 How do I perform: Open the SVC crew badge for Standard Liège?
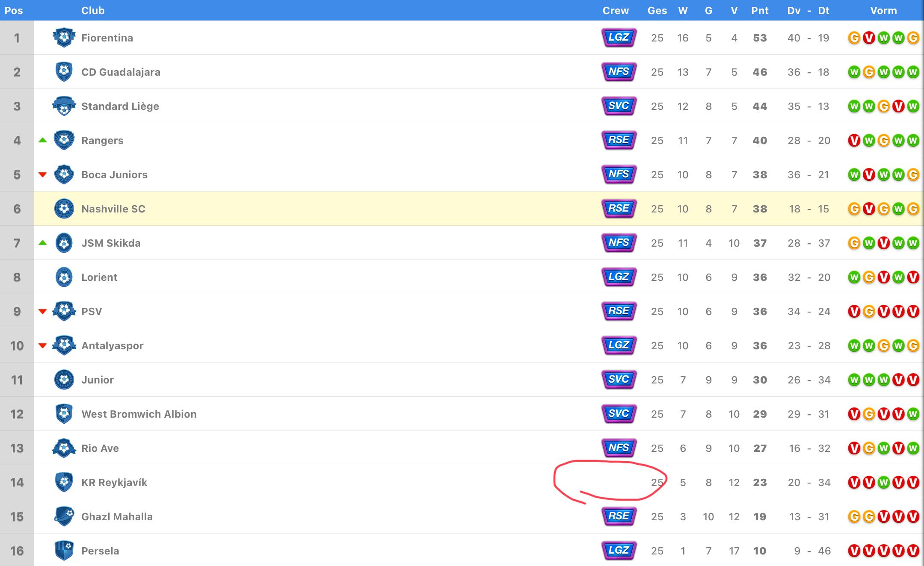(x=619, y=106)
